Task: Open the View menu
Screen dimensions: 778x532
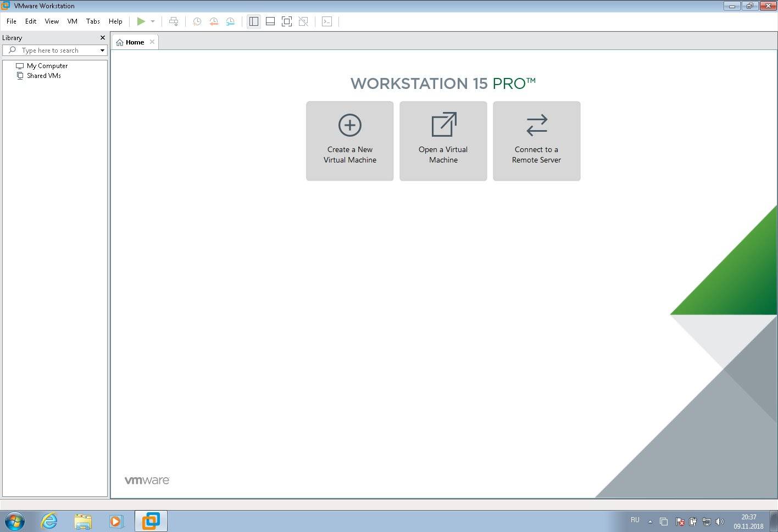Action: pyautogui.click(x=52, y=21)
